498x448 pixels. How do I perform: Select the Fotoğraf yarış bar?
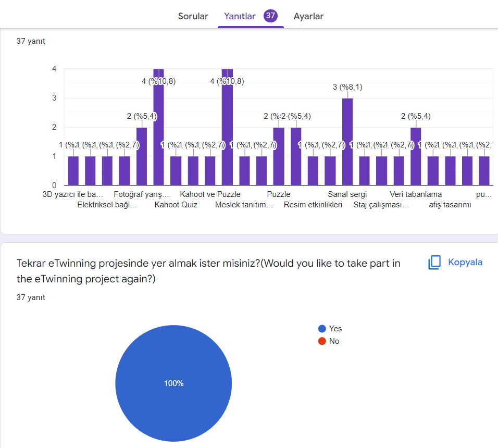142,156
